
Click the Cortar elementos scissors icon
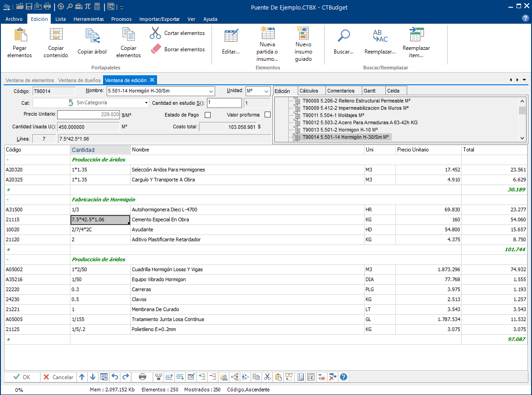(155, 33)
